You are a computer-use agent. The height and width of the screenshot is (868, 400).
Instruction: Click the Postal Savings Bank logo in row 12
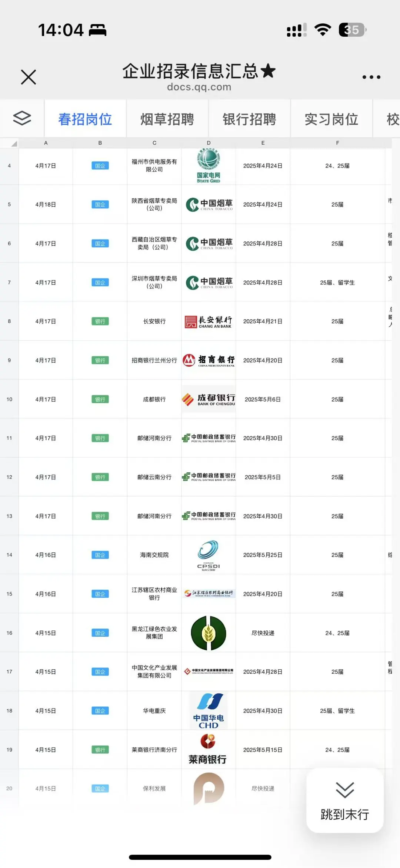pyautogui.click(x=209, y=477)
